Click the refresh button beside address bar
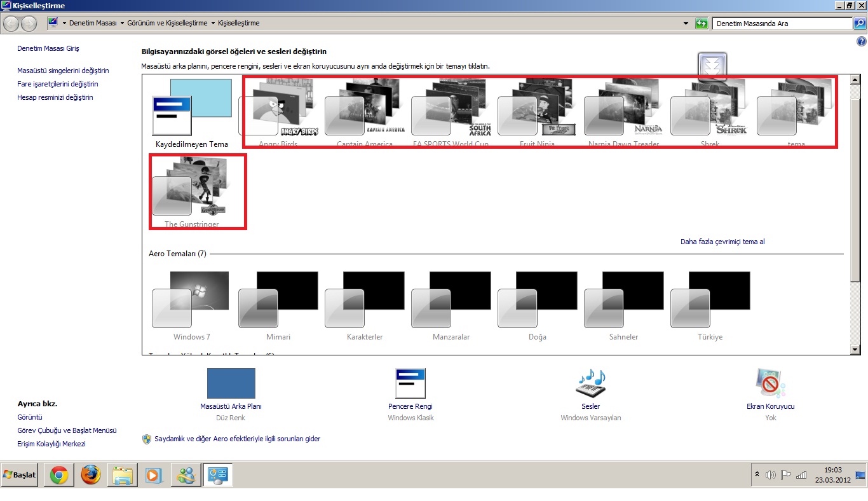Image resolution: width=868 pixels, height=501 pixels. (x=702, y=24)
